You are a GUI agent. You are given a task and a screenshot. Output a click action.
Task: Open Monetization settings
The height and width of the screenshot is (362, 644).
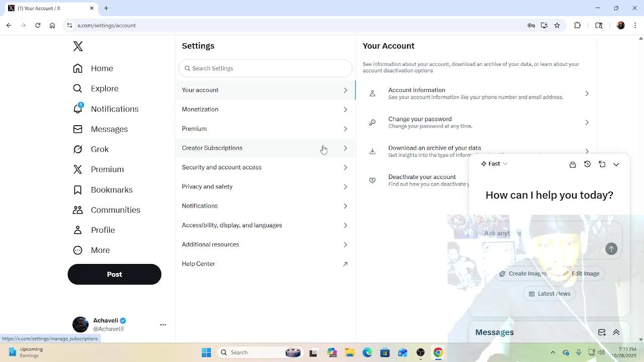coord(265,109)
